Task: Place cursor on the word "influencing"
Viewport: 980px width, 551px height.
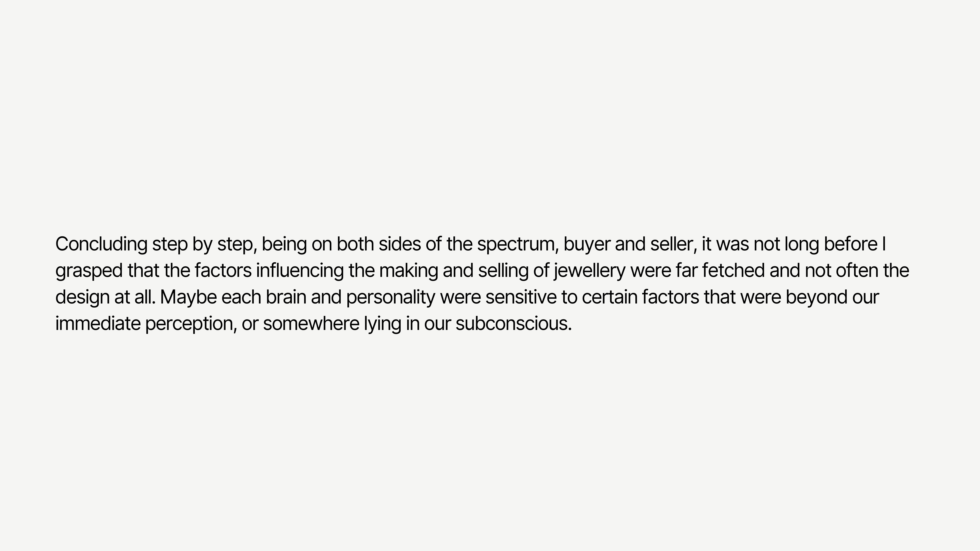Action: click(x=300, y=271)
